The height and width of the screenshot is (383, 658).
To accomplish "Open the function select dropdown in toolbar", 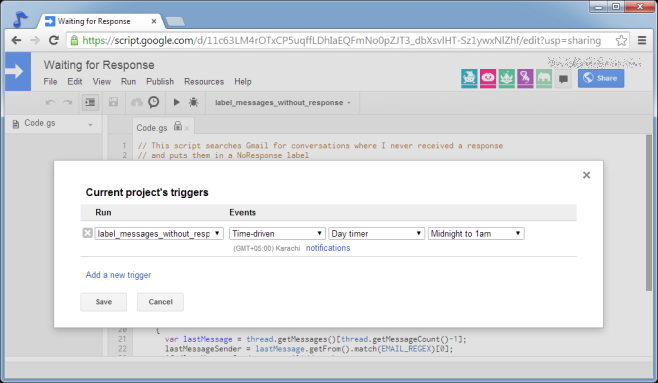I will pos(282,102).
